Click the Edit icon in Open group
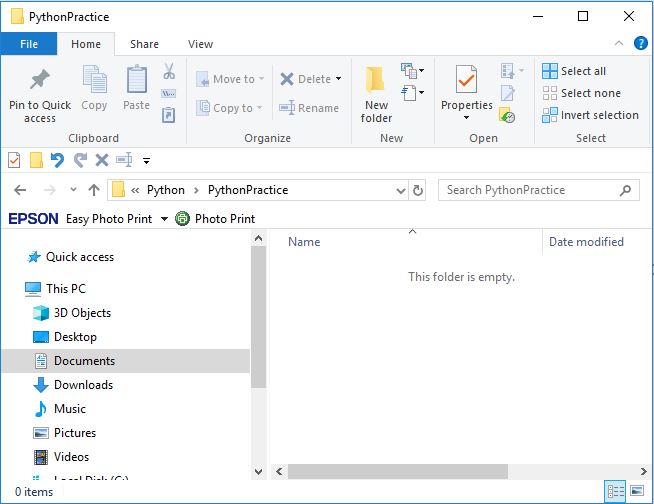 [x=508, y=93]
